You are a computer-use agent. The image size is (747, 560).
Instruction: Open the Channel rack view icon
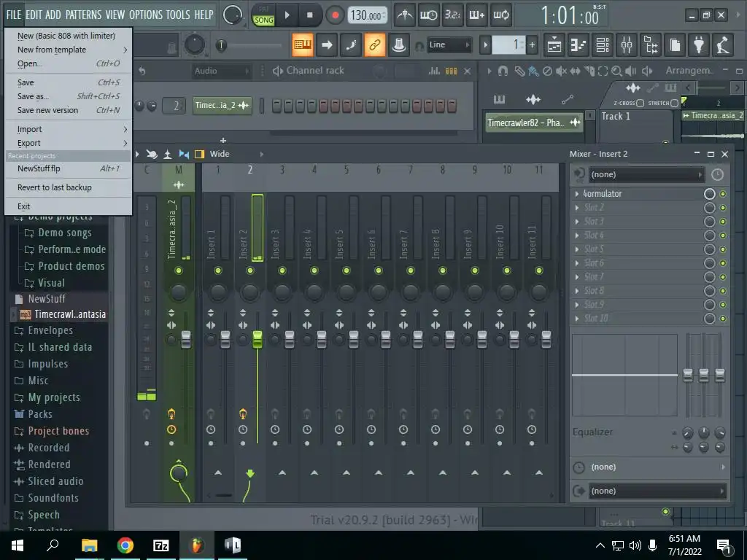click(602, 45)
